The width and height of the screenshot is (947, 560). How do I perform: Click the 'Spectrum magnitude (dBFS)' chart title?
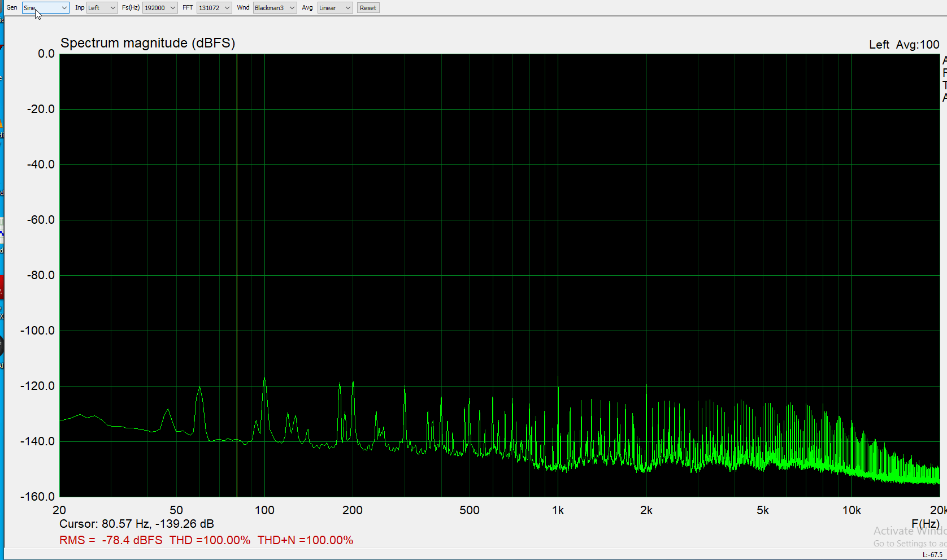(x=147, y=43)
